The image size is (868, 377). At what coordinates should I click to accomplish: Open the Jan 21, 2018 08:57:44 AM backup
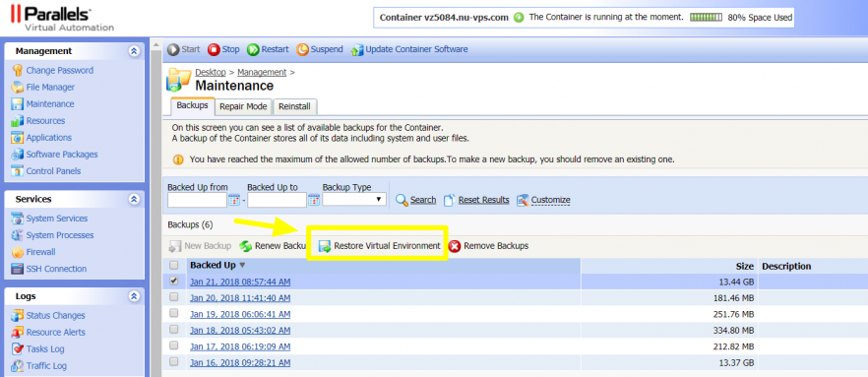tap(240, 282)
